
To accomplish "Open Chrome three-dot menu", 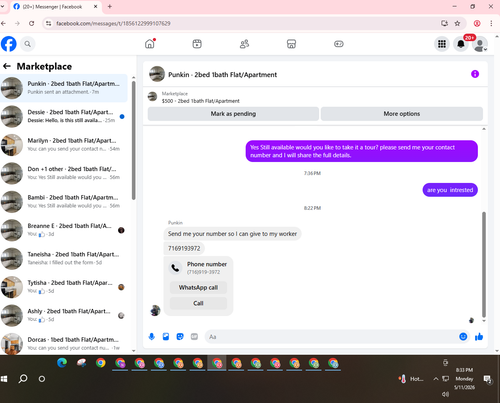I will 491,23.
